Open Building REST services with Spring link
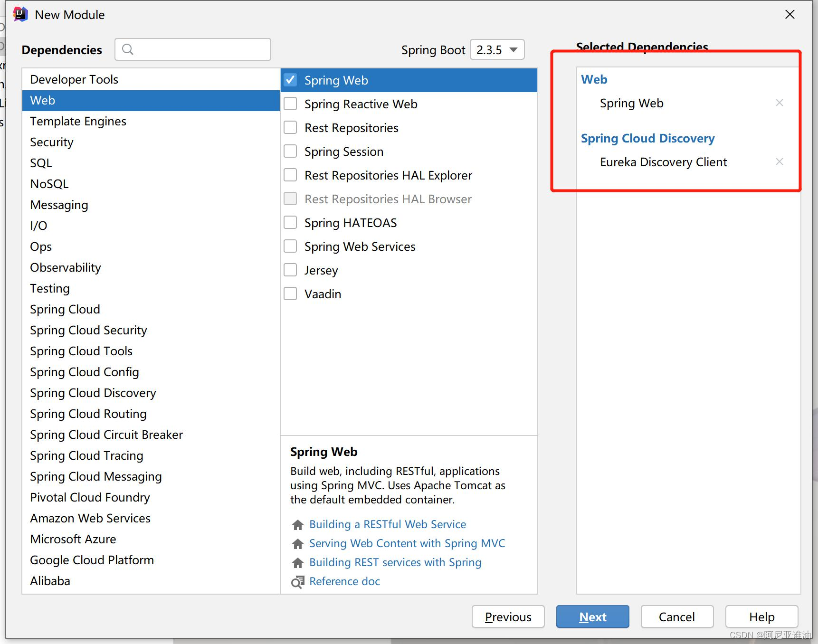This screenshot has height=644, width=818. [395, 562]
